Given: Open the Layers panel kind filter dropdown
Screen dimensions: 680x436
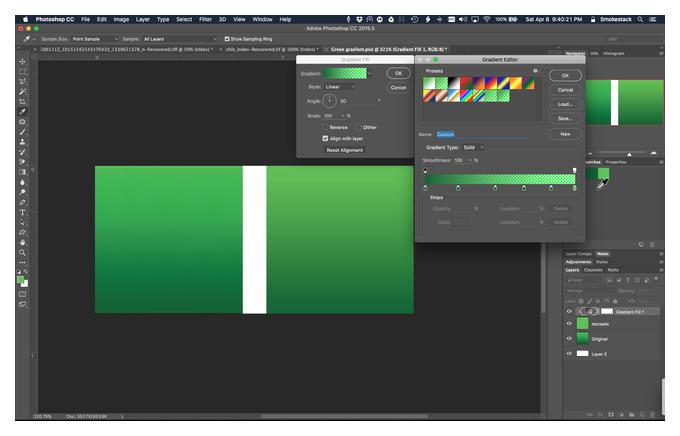Looking at the screenshot, I should pyautogui.click(x=585, y=280).
